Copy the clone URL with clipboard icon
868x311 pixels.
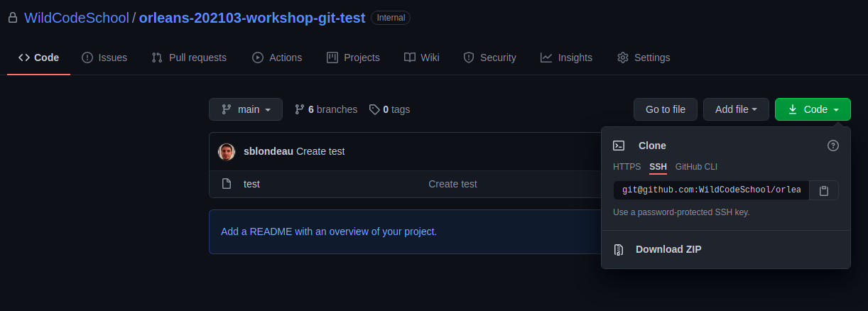[824, 190]
